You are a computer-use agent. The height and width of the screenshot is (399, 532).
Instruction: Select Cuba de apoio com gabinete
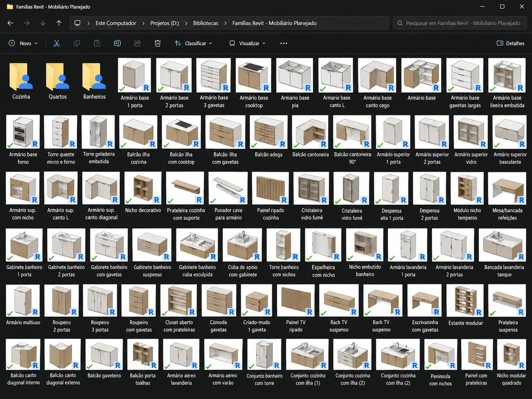click(x=242, y=253)
